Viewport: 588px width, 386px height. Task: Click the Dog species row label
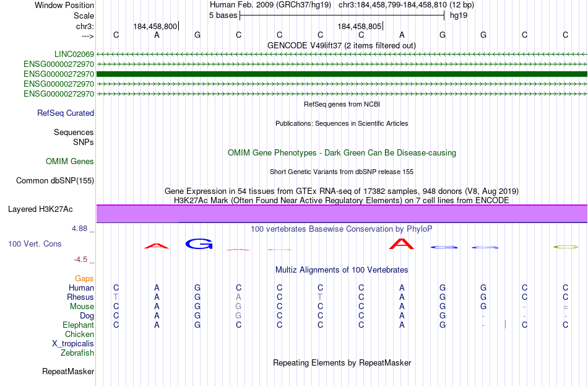(x=87, y=316)
